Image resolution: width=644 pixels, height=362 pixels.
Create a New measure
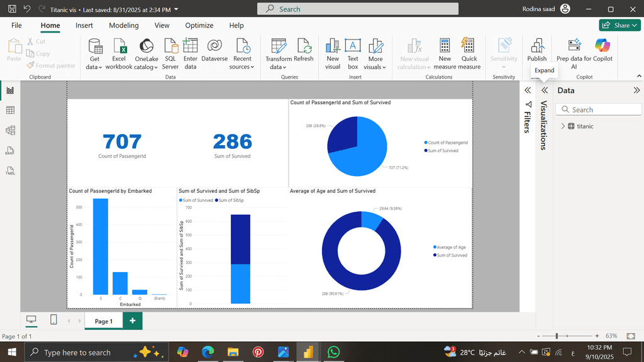point(445,53)
